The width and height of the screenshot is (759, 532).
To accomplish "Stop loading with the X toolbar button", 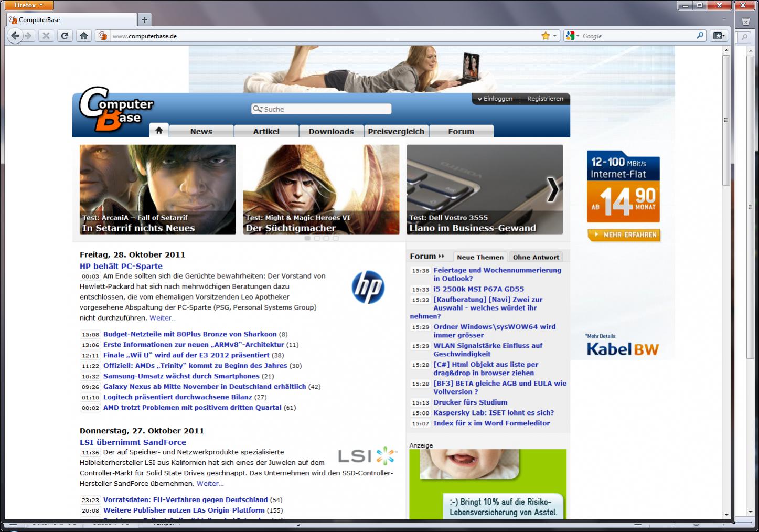I will (46, 36).
